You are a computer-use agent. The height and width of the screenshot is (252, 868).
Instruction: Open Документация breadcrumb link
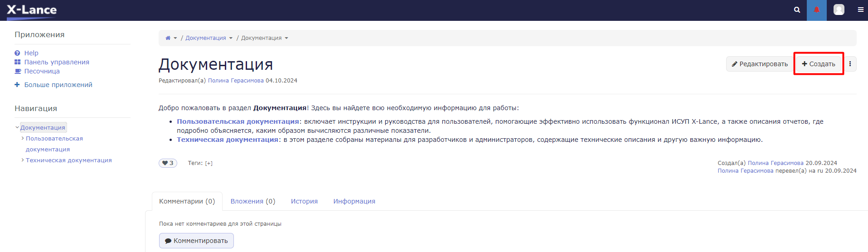click(206, 38)
